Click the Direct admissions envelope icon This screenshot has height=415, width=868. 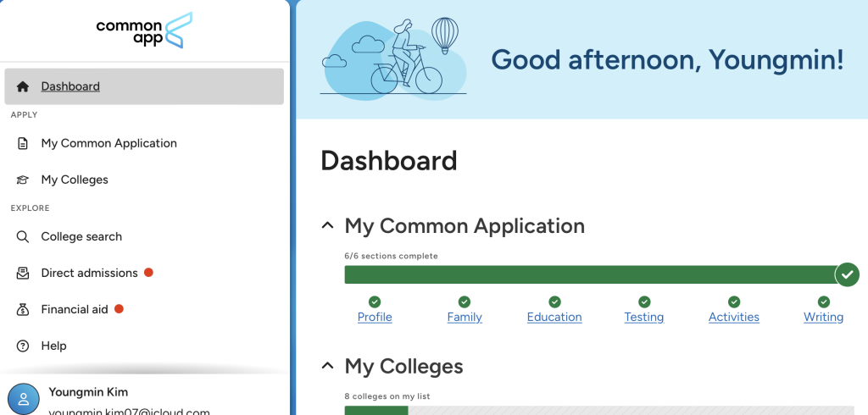[x=23, y=273]
